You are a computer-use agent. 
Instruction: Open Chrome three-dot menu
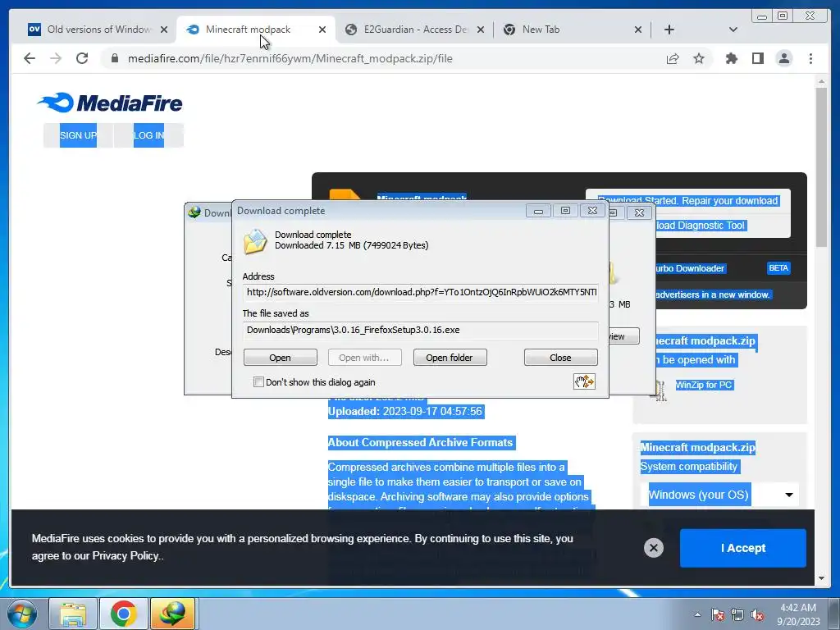[x=810, y=58]
